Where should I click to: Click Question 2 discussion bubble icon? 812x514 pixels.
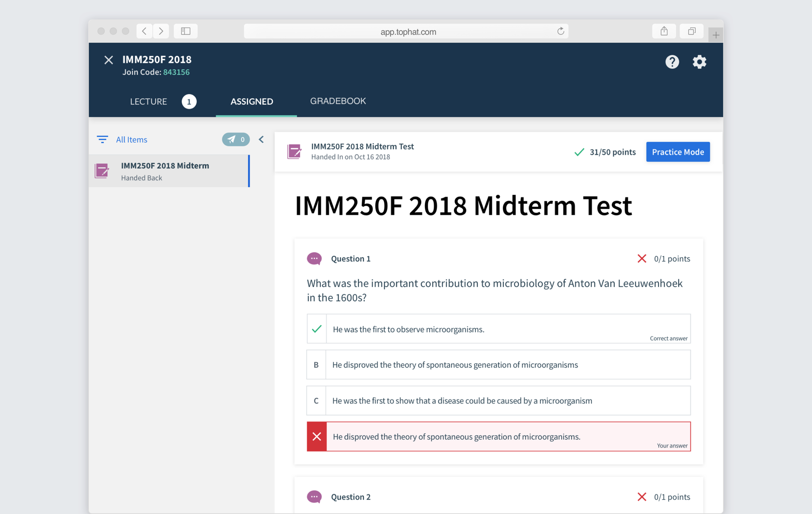[314, 497]
